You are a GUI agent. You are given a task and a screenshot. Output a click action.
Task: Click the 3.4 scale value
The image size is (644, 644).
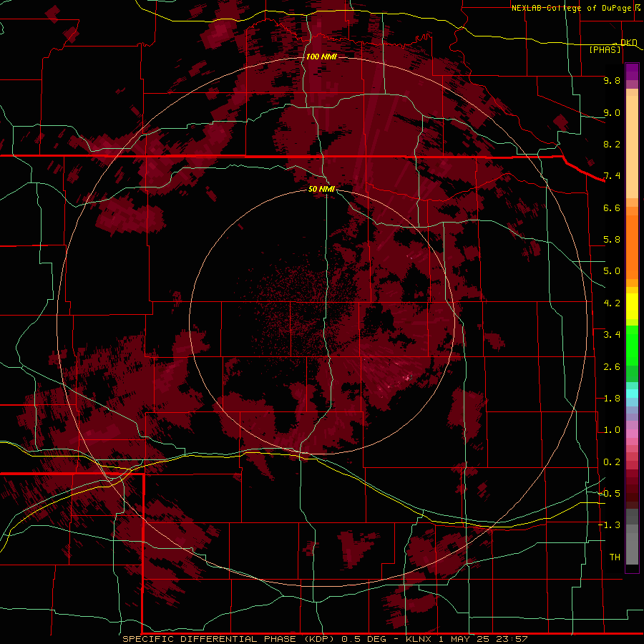(x=612, y=335)
